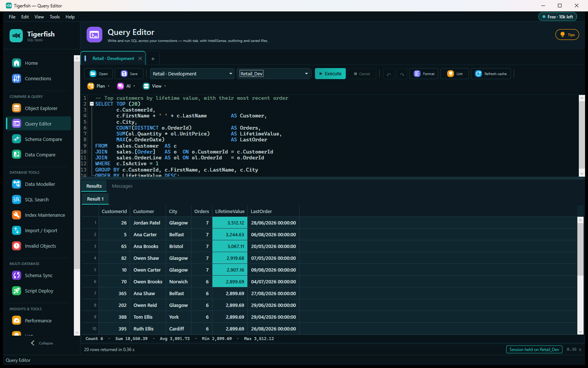Sort by the LifetimeValue column header
This screenshot has height=368, width=588.
pyautogui.click(x=230, y=212)
